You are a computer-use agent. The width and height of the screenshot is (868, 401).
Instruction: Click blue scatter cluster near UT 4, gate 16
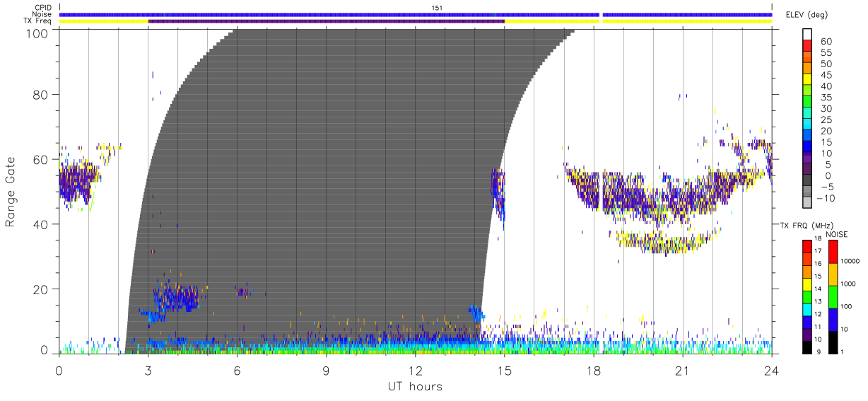(177, 297)
